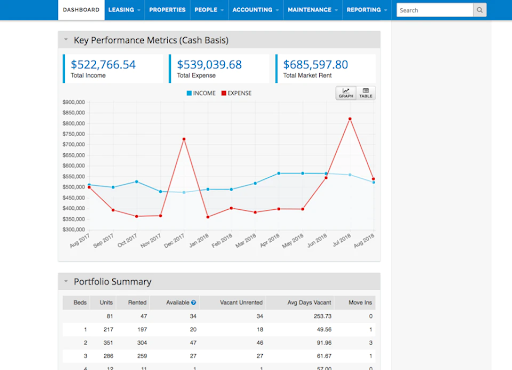Click into the Search input field
Image resolution: width=512 pixels, height=370 pixels.
(435, 10)
